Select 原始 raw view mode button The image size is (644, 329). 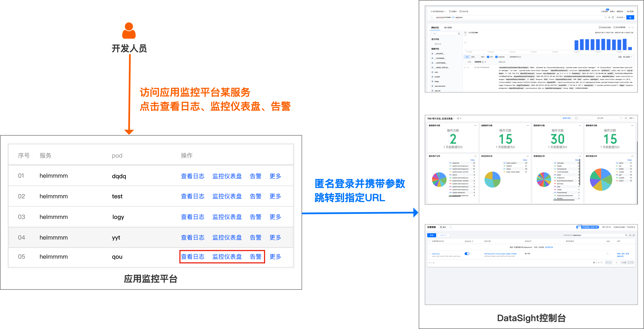click(x=467, y=57)
